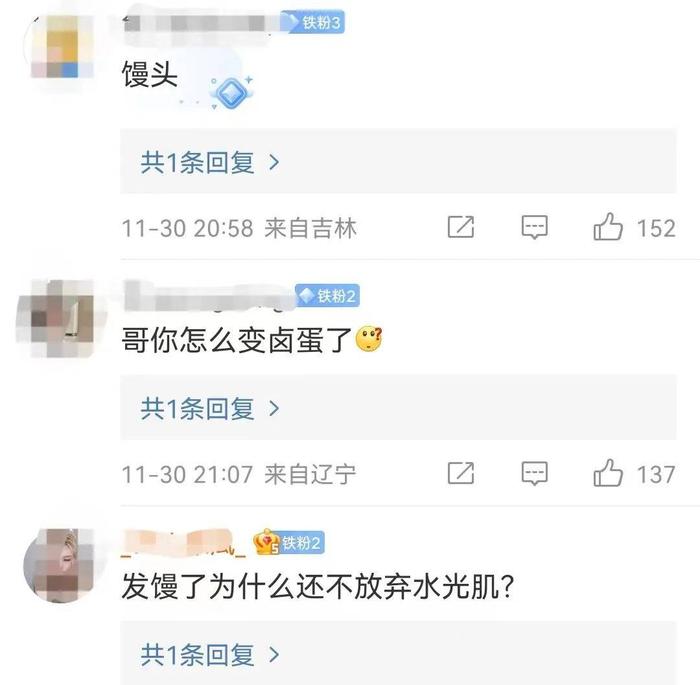Open second commenter's avatar profile
Screen dimensions: 700x685
point(60,318)
